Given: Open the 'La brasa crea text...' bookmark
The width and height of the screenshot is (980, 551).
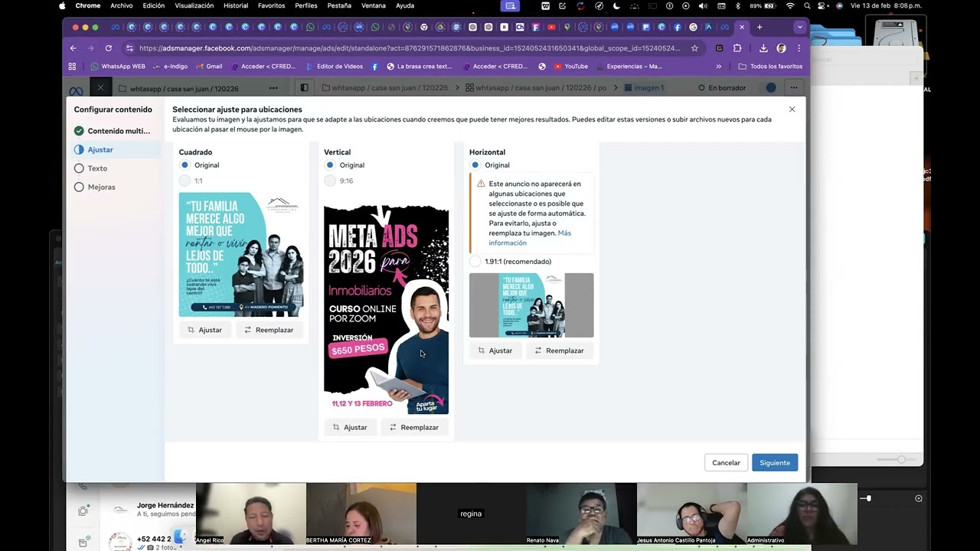Looking at the screenshot, I should click(x=420, y=67).
